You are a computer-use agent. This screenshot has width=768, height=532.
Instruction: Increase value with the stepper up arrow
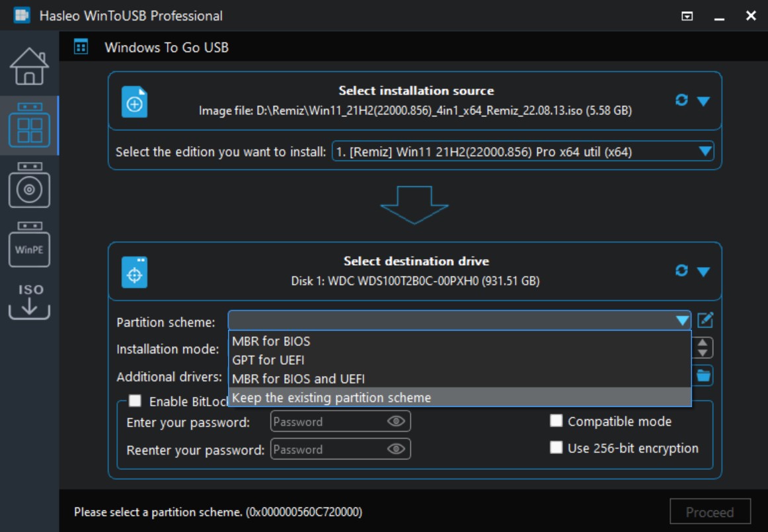tap(703, 343)
